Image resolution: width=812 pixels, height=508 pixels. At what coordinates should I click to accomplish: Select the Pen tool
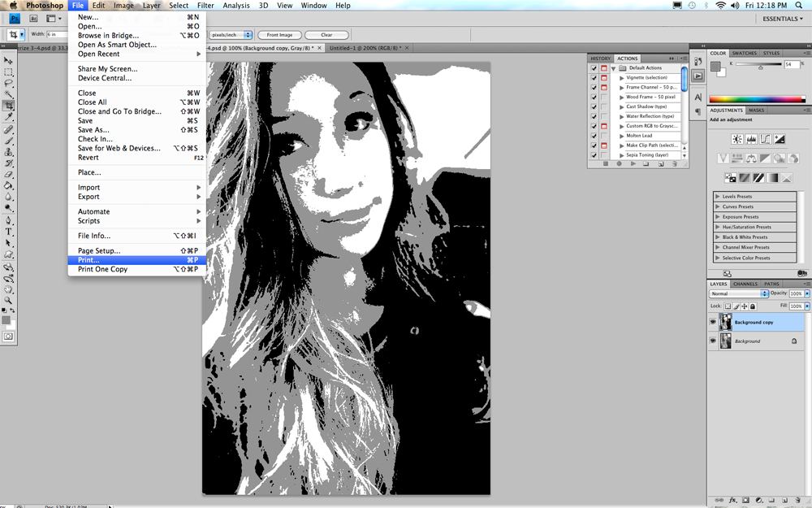pyautogui.click(x=8, y=220)
